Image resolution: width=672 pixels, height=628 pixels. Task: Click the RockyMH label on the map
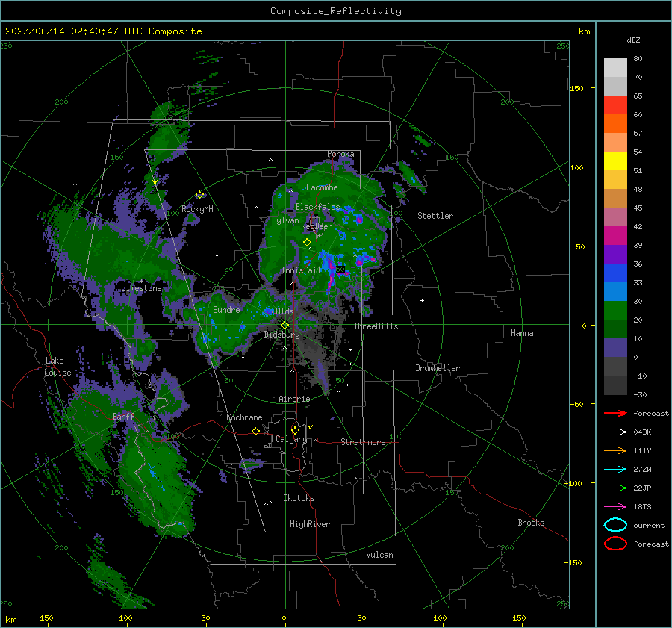coord(197,209)
